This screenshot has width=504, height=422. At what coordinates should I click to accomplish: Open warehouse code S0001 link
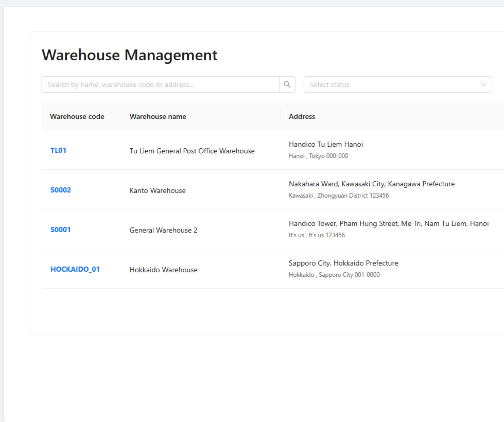tap(60, 229)
